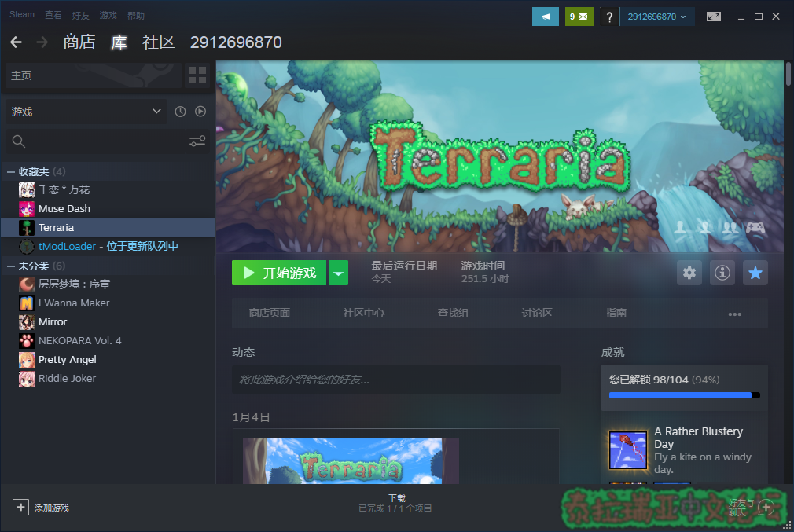Toggle Terraria favorite star
The image size is (794, 532).
[755, 273]
